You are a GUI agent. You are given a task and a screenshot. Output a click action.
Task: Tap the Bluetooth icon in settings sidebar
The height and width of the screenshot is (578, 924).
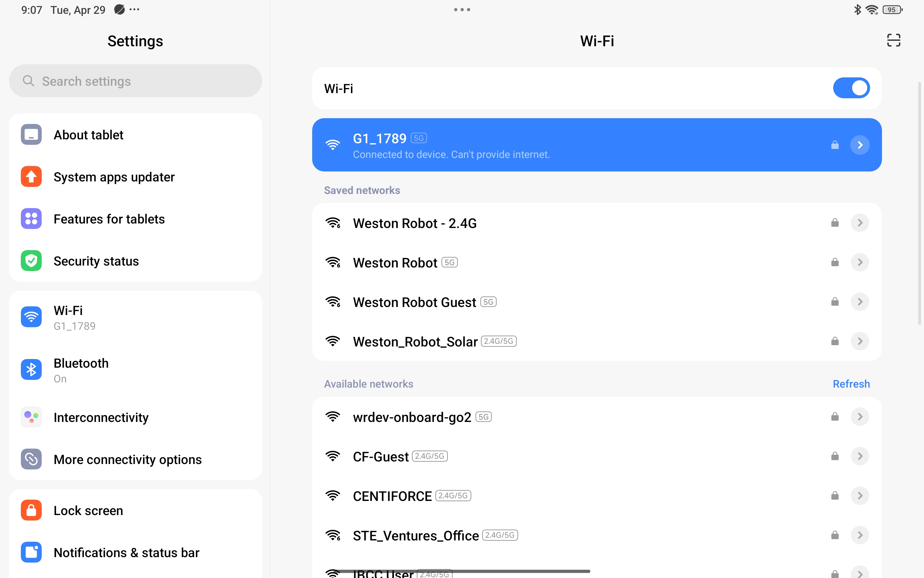[31, 370]
